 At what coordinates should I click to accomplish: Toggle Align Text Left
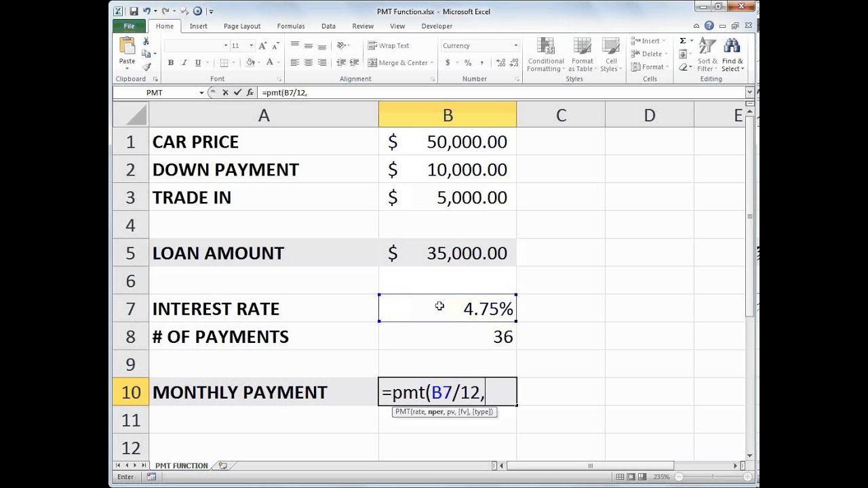(x=294, y=62)
